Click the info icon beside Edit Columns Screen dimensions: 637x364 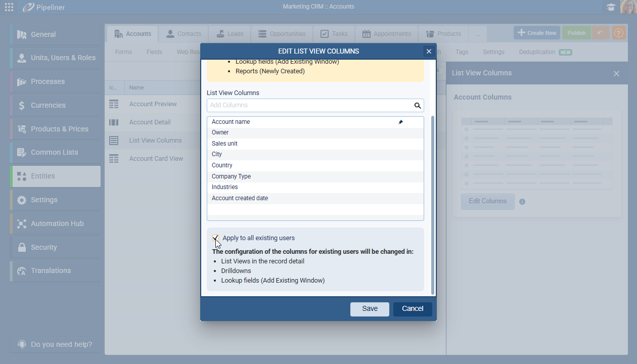coord(522,202)
